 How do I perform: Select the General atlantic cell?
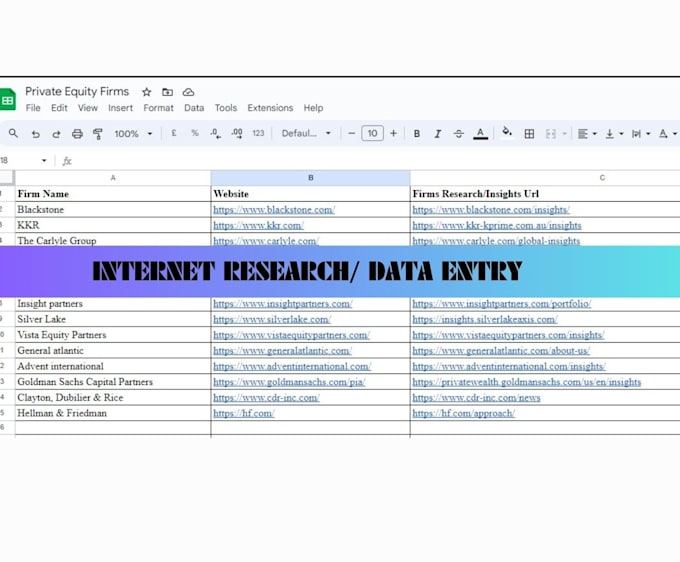tap(113, 350)
